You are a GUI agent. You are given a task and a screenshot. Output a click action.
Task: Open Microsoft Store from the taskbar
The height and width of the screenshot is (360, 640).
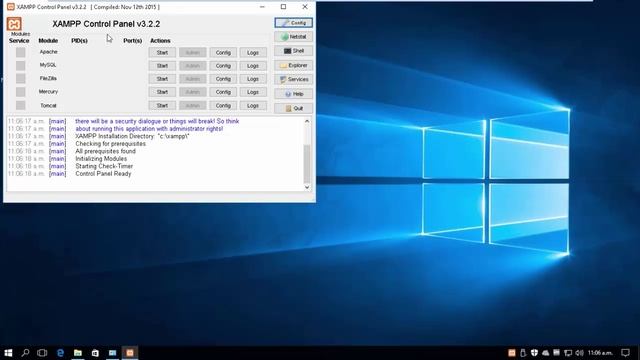[x=95, y=353]
